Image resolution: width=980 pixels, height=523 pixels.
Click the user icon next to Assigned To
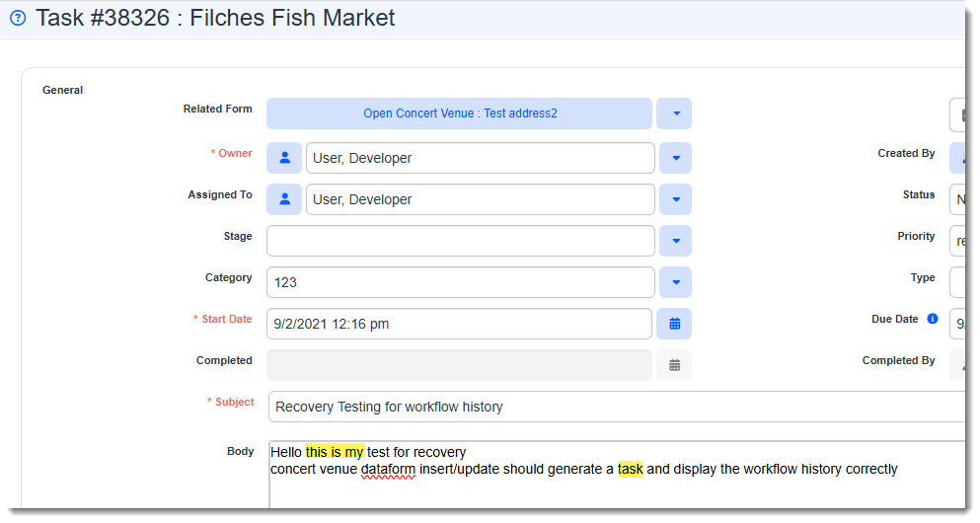284,199
